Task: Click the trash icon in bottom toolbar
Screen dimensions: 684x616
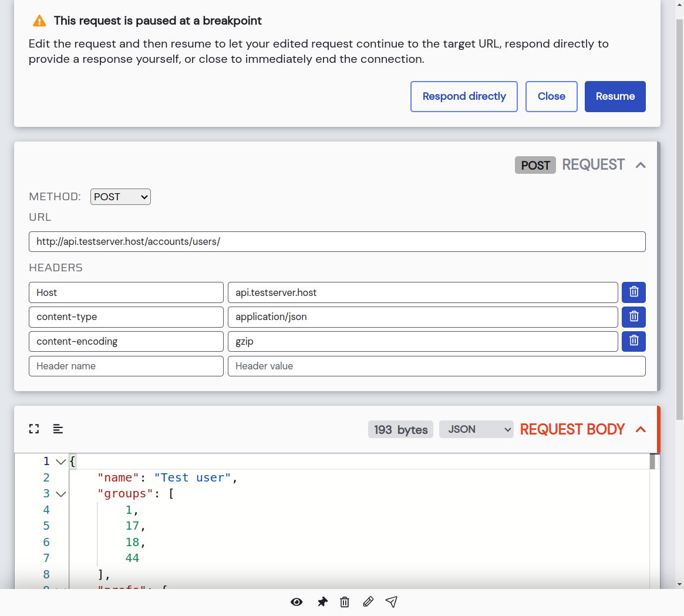Action: pyautogui.click(x=345, y=602)
